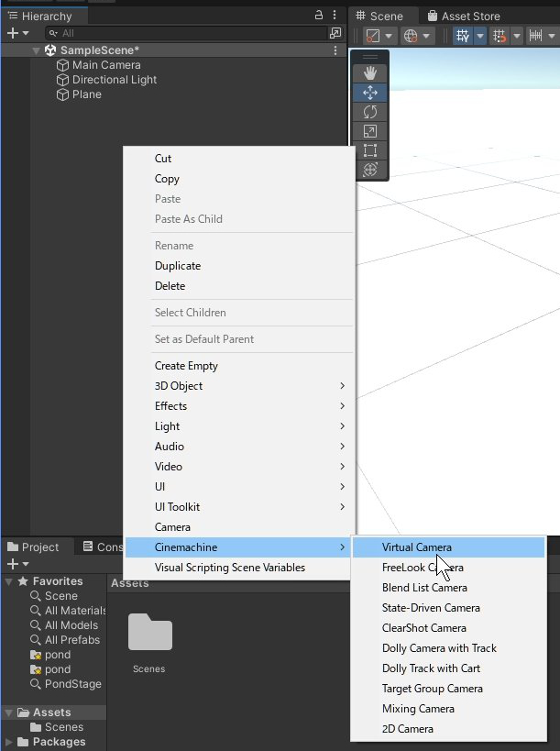
Task: Click the Project panel plus create button
Action: (13, 564)
